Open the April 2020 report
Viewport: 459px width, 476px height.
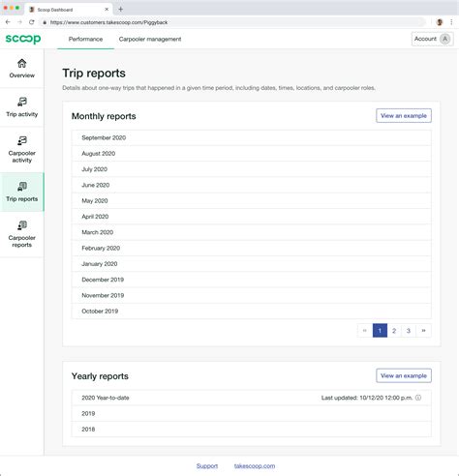click(x=252, y=217)
